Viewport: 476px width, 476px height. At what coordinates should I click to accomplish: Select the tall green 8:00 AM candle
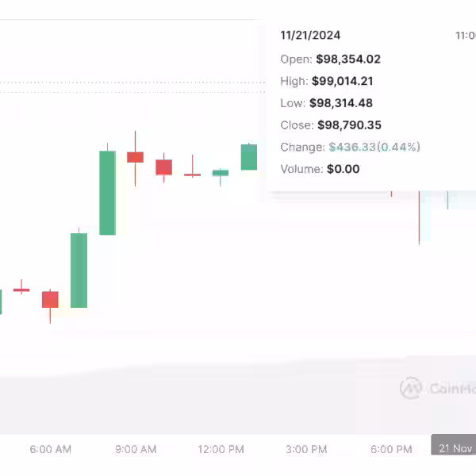[x=107, y=192]
